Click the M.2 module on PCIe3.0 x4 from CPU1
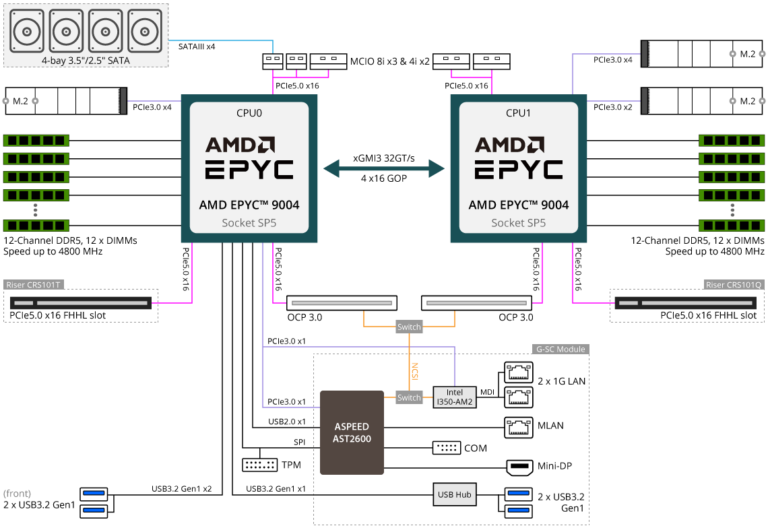 coord(702,54)
